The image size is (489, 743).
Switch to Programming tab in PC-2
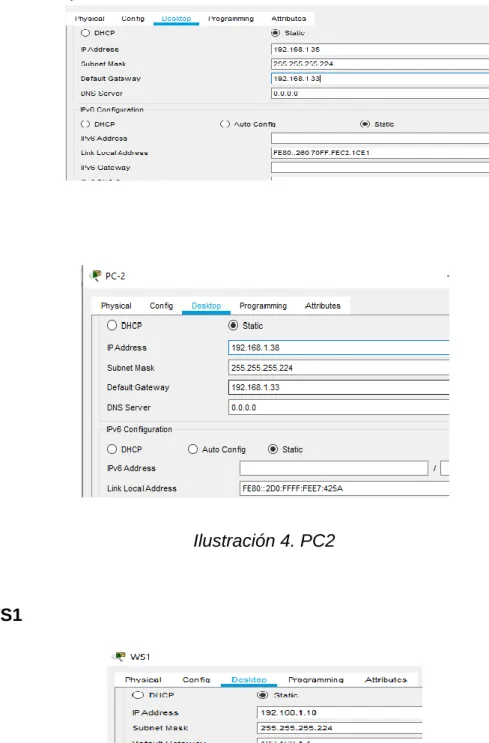coord(263,306)
